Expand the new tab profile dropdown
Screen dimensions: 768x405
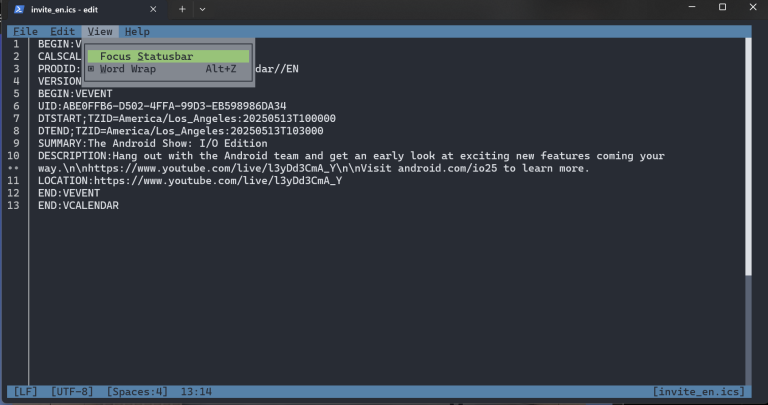tap(202, 9)
